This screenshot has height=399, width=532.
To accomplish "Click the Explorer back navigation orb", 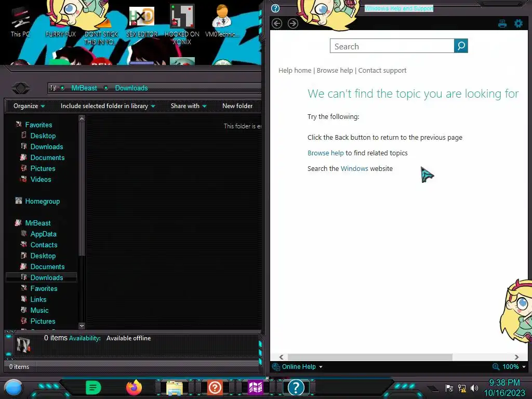I will click(21, 88).
